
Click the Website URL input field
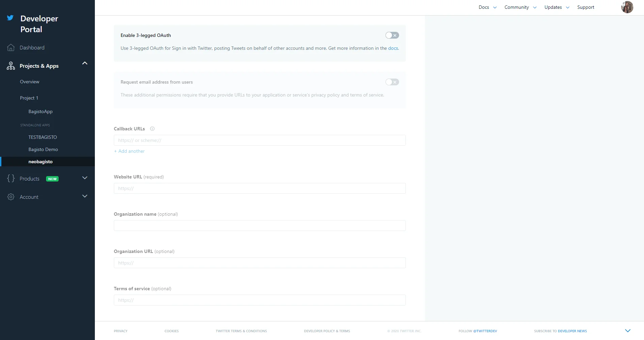coord(259,188)
